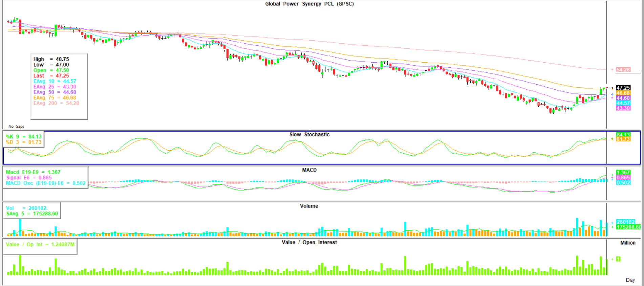Select the Volume panel title

click(309, 206)
